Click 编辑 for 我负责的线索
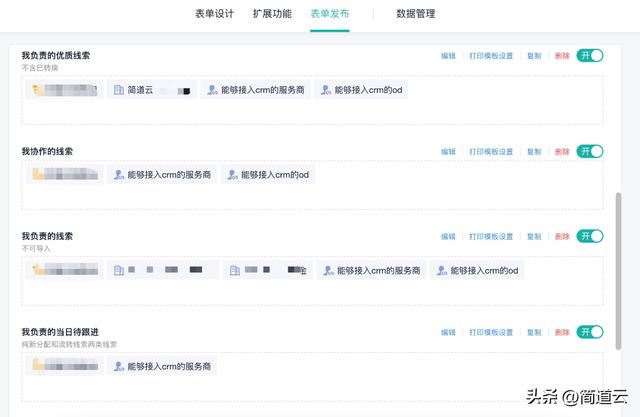This screenshot has height=417, width=640. (448, 236)
